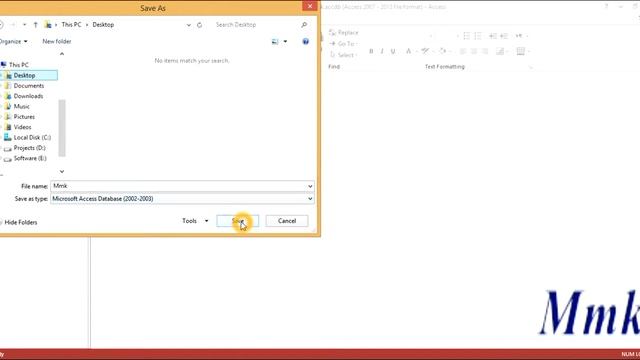Screen dimensions: 640x360
Task: Click the text highlight color icon in Access
Action: click(425, 51)
